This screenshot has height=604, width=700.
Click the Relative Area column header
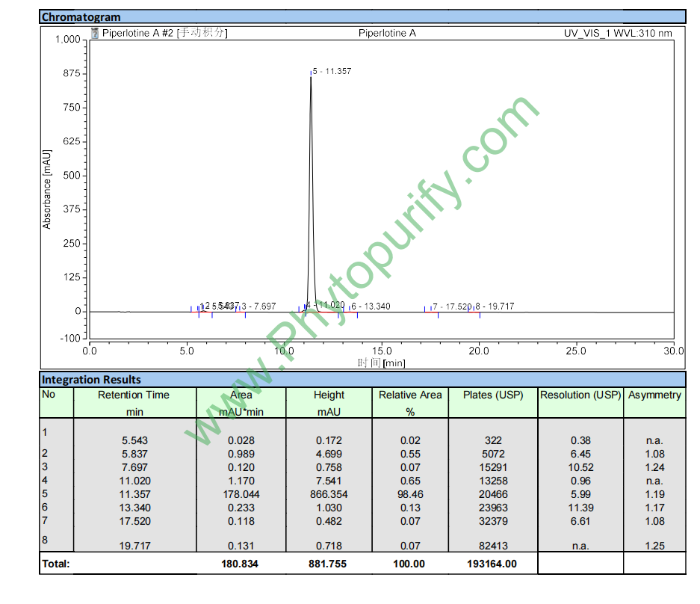pyautogui.click(x=410, y=395)
